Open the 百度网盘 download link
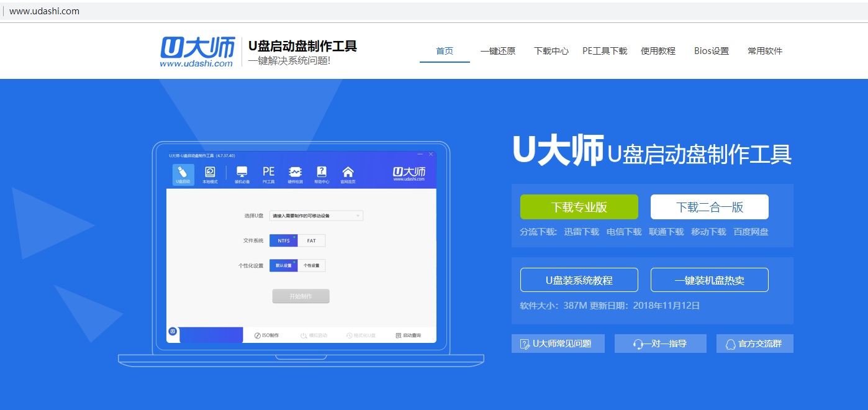The image size is (868, 410). pos(751,232)
